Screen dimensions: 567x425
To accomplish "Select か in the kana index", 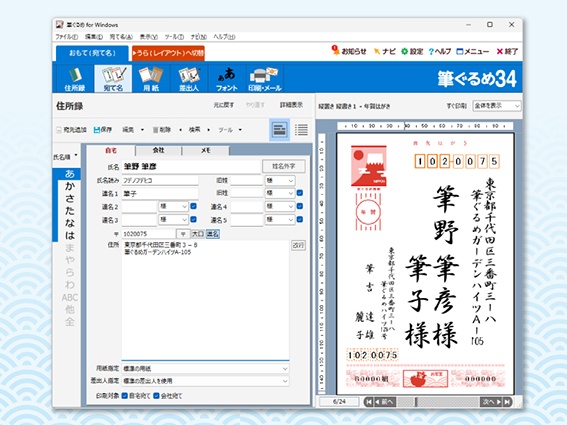I will tap(70, 186).
